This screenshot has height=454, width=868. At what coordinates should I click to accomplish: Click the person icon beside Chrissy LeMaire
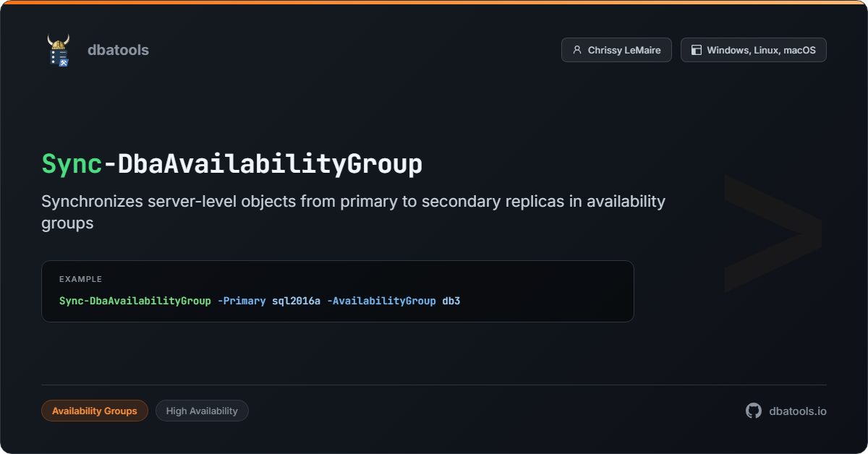(576, 50)
